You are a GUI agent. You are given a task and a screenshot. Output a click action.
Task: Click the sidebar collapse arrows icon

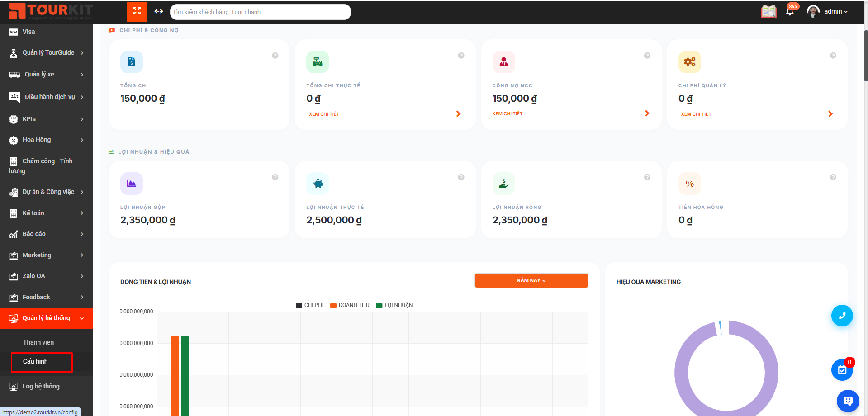(159, 11)
